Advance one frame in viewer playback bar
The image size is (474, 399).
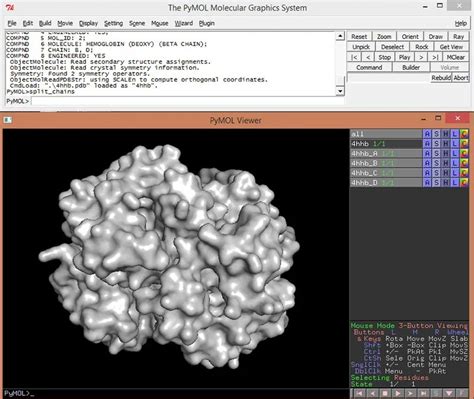(411, 394)
